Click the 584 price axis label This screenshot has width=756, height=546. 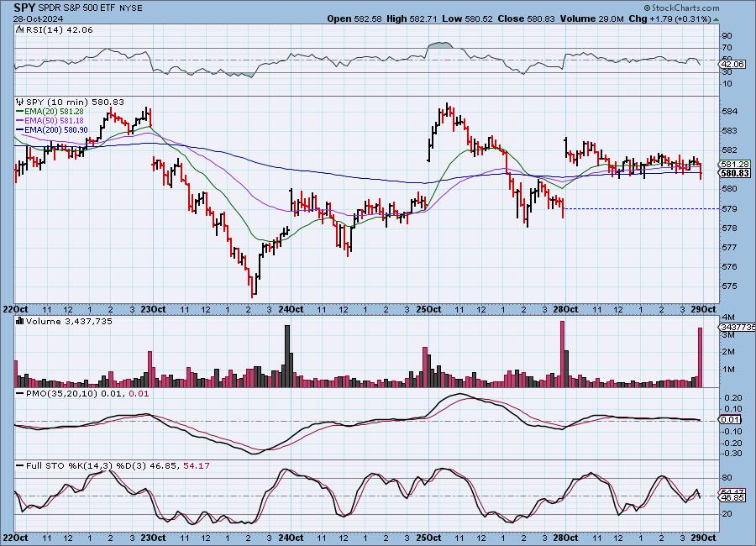(x=729, y=112)
